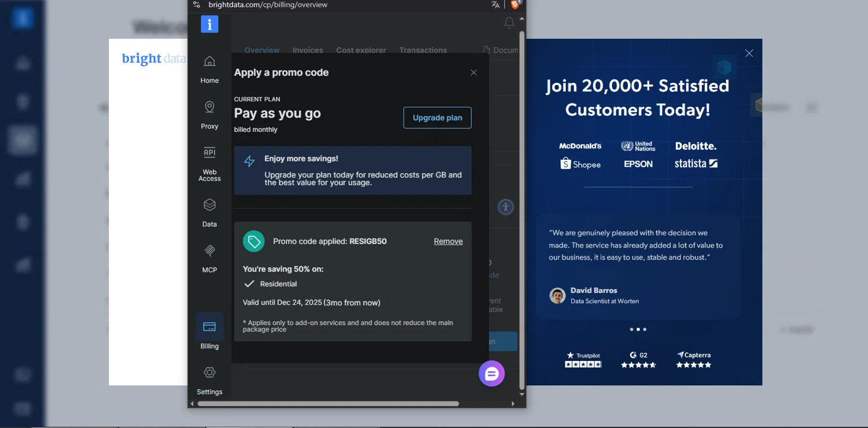868x428 pixels.
Task: Click the United Nations logo
Action: (x=638, y=146)
